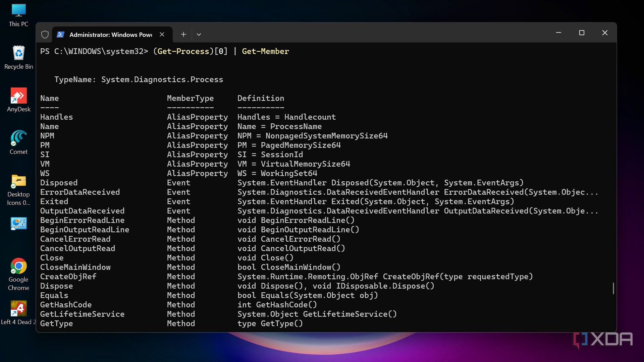Select the Comet browser icon
The image size is (644, 362).
tap(19, 142)
